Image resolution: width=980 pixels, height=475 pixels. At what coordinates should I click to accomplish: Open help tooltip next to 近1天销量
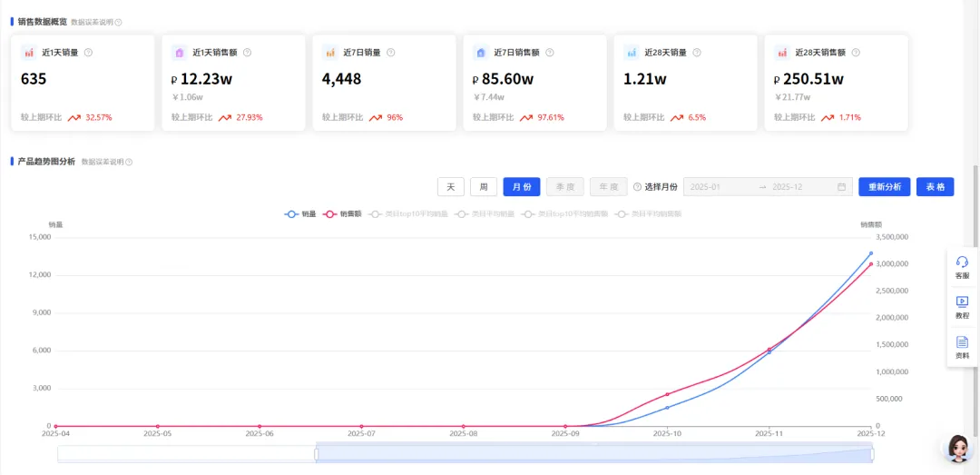[x=88, y=53]
